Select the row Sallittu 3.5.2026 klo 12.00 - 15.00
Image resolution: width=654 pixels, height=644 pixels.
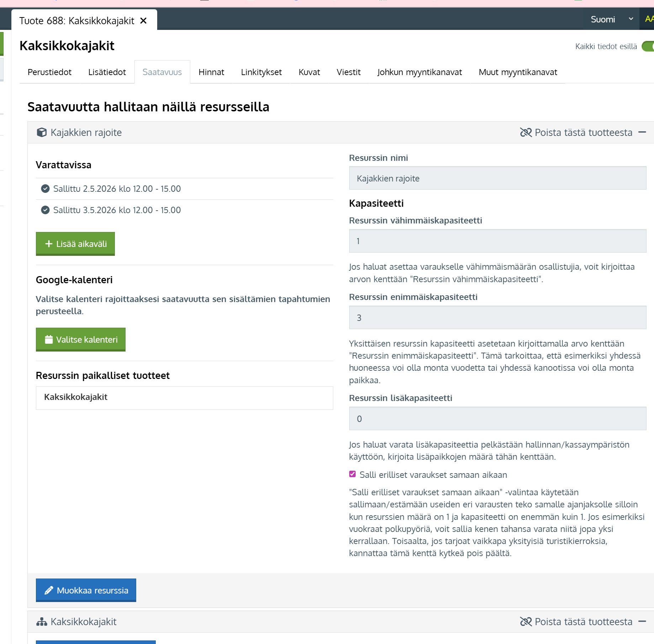click(x=185, y=210)
